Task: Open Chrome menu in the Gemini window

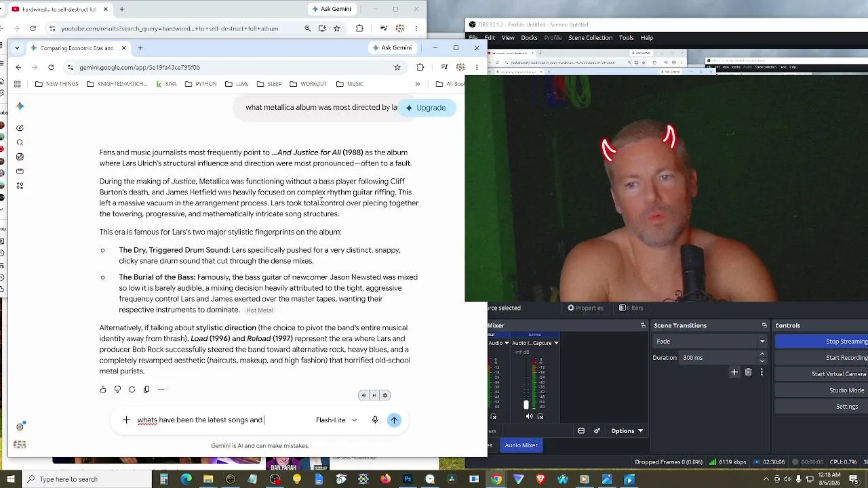Action: click(477, 67)
